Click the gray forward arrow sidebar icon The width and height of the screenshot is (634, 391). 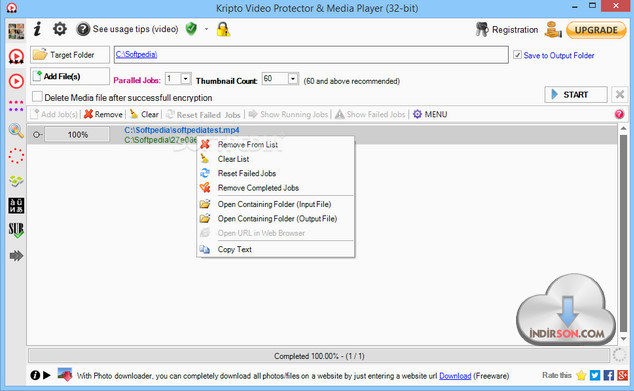(x=16, y=256)
